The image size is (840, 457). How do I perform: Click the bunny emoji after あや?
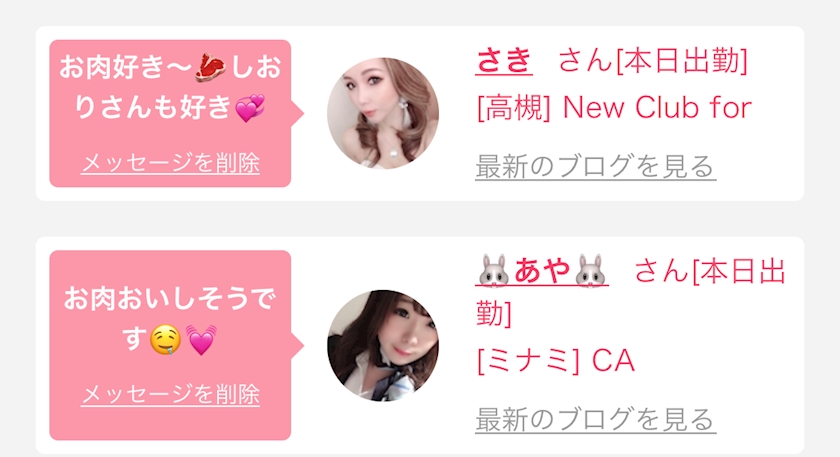pos(590,270)
